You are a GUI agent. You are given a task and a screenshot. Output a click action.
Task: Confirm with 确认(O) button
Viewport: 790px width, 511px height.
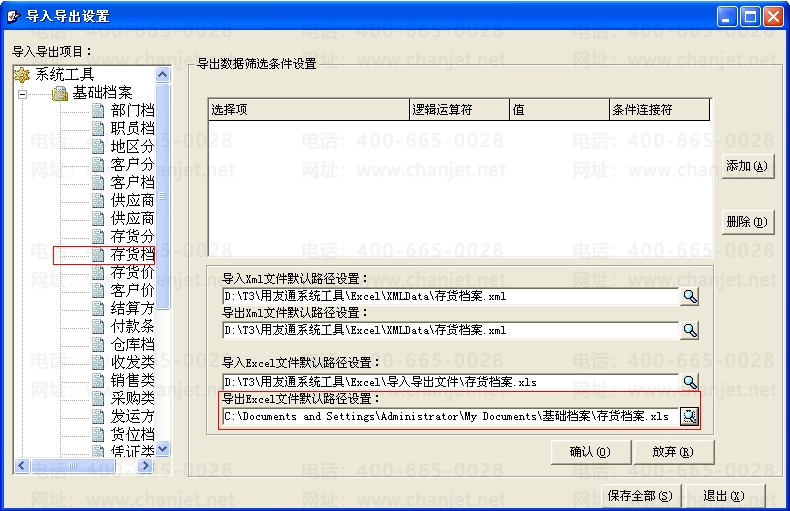click(590, 452)
